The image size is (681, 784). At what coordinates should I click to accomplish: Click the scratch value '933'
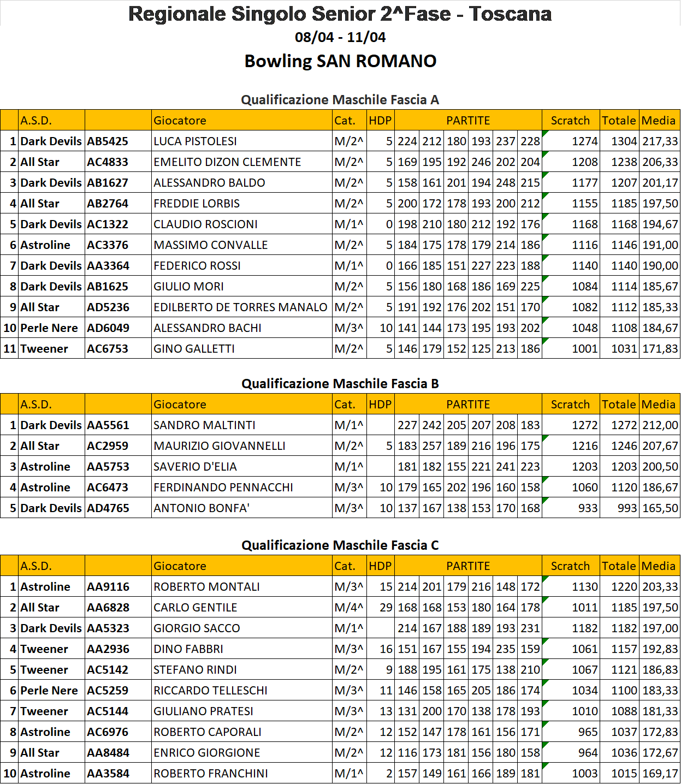tap(588, 508)
